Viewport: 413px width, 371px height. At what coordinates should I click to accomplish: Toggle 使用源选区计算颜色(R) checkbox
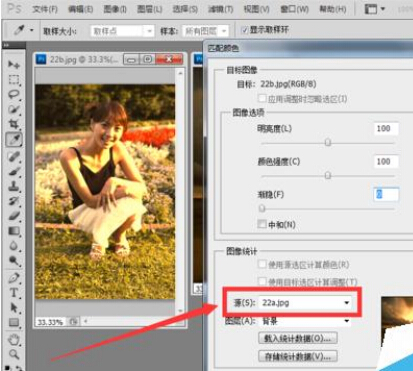(x=262, y=264)
